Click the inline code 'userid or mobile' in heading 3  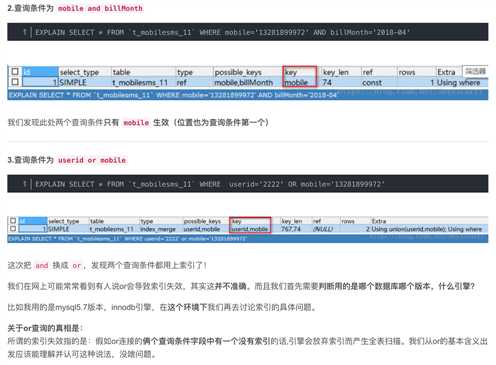click(92, 160)
